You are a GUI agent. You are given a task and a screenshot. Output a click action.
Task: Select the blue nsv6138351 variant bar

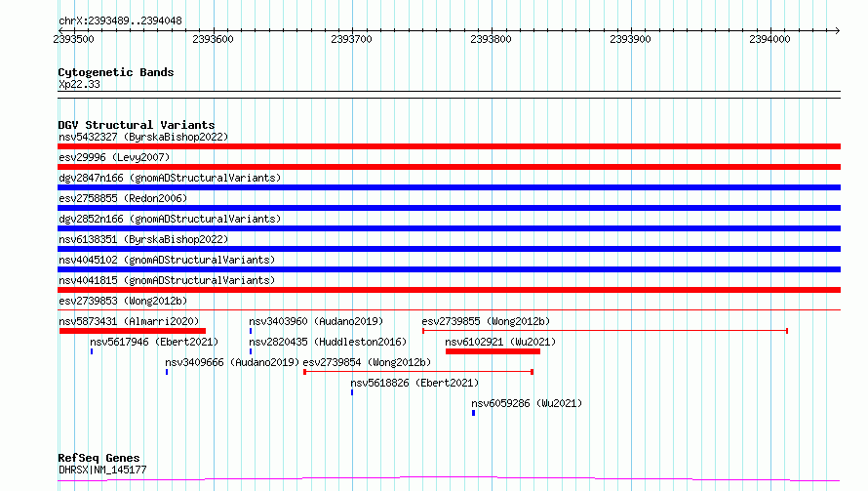pyautogui.click(x=449, y=249)
